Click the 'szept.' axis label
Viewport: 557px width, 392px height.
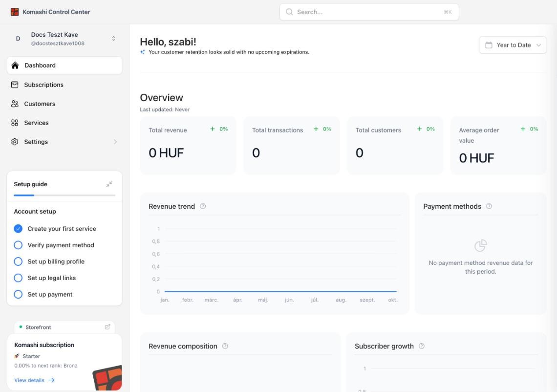point(367,300)
